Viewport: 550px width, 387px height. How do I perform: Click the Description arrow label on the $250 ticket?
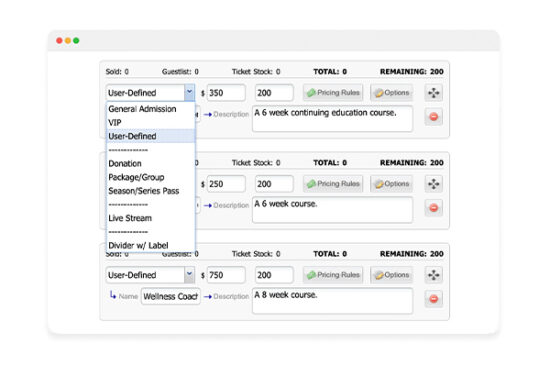pyautogui.click(x=226, y=205)
